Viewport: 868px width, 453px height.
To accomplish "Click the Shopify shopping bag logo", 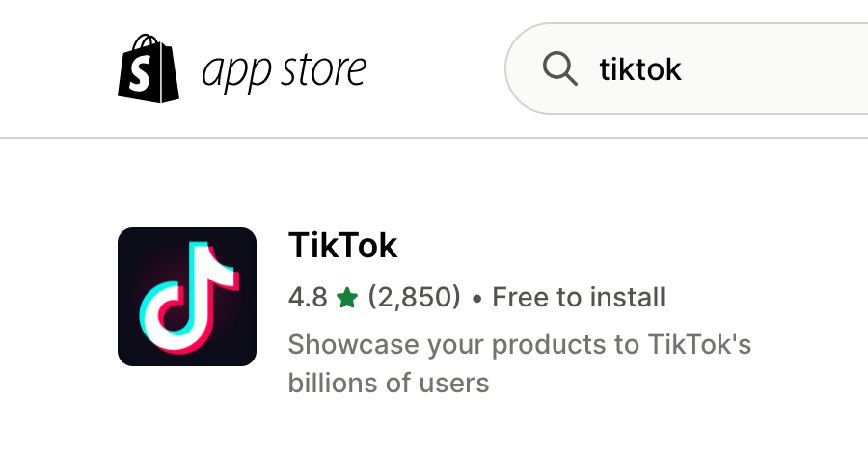I will (149, 68).
